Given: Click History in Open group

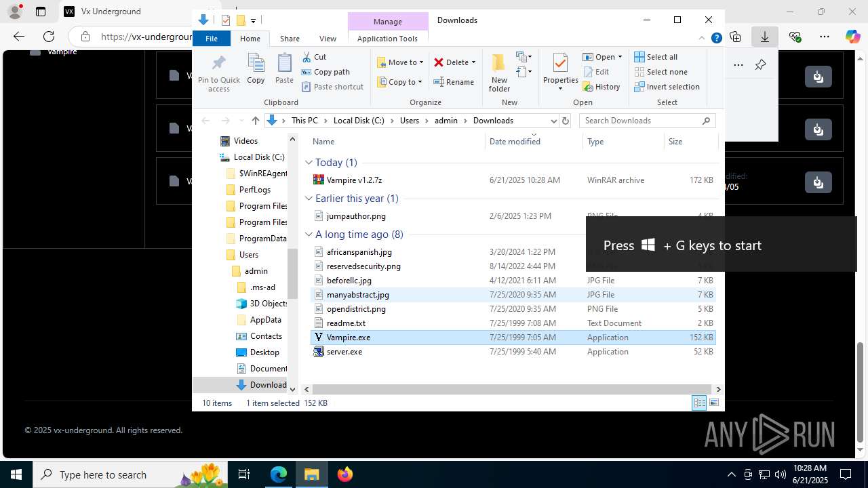Looking at the screenshot, I should [601, 87].
